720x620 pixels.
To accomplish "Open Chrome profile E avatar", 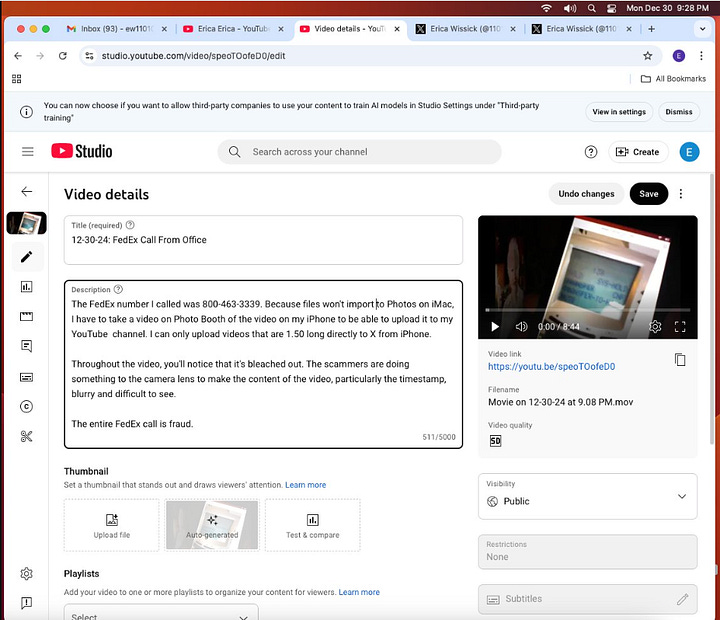I will 679,56.
